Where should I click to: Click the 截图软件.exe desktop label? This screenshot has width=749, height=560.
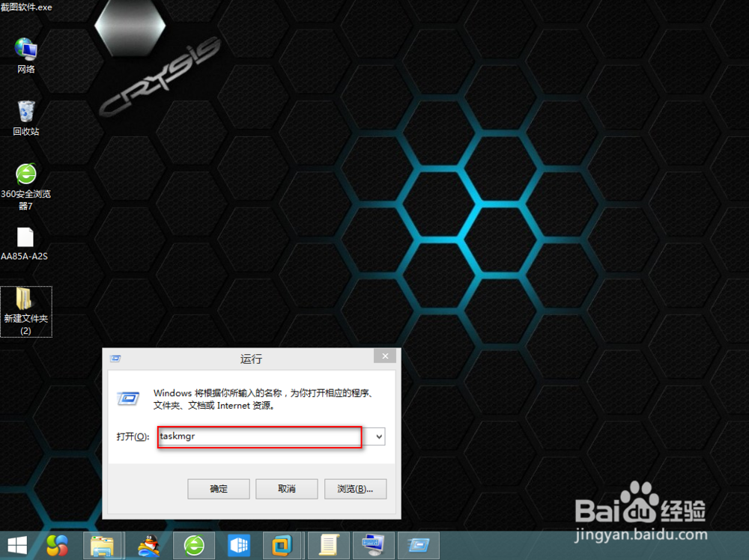26,7
